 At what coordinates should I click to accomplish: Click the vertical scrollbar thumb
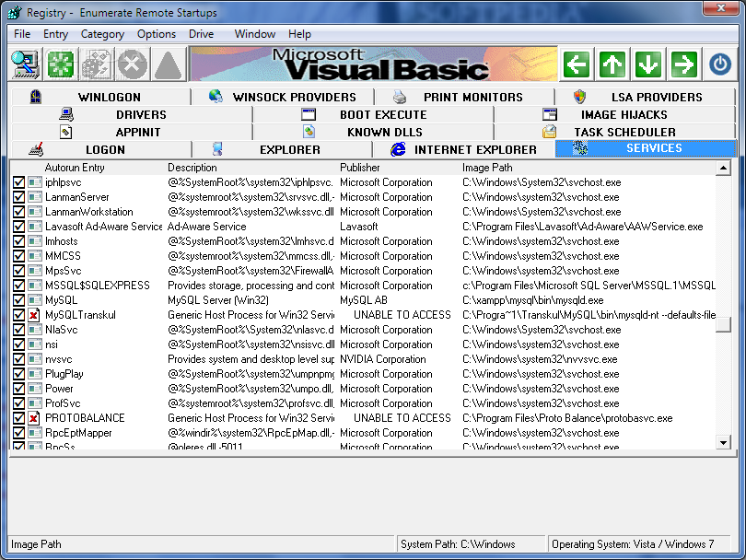tap(723, 324)
